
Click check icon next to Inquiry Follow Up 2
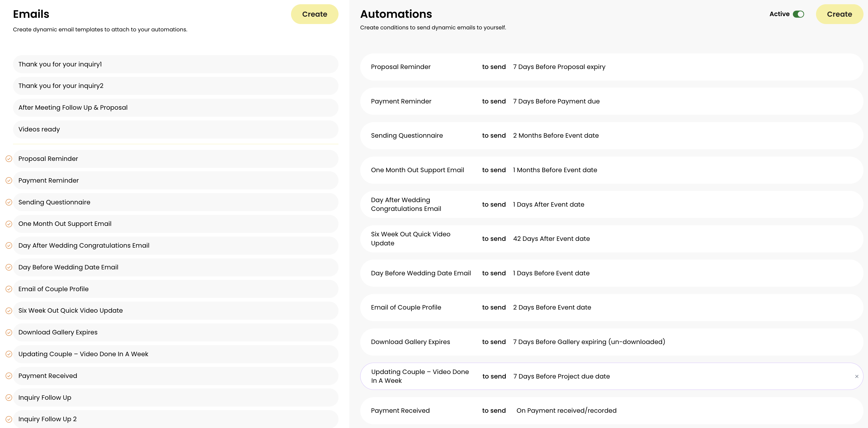point(9,419)
